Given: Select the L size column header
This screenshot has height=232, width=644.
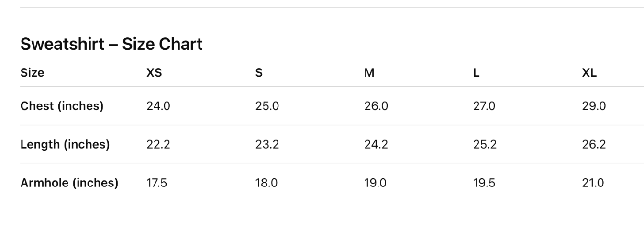Looking at the screenshot, I should coord(476,73).
